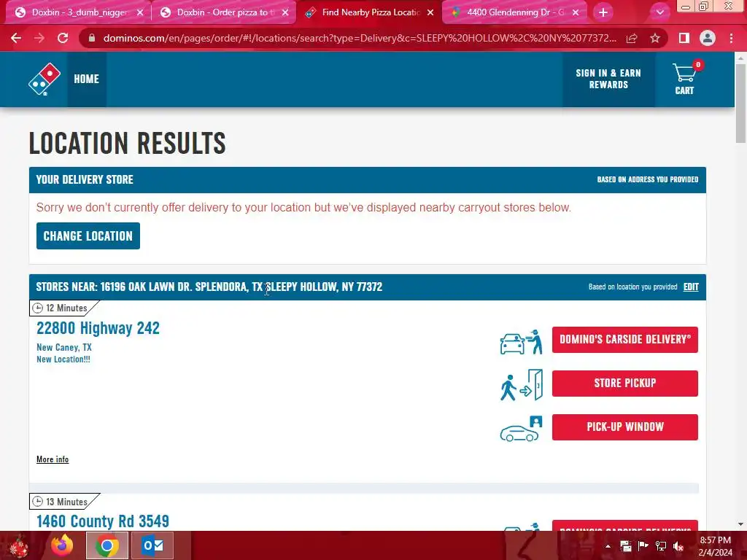Open the 1460 County Rd 3549 store link
Viewport: 747px width, 560px height.
click(103, 521)
